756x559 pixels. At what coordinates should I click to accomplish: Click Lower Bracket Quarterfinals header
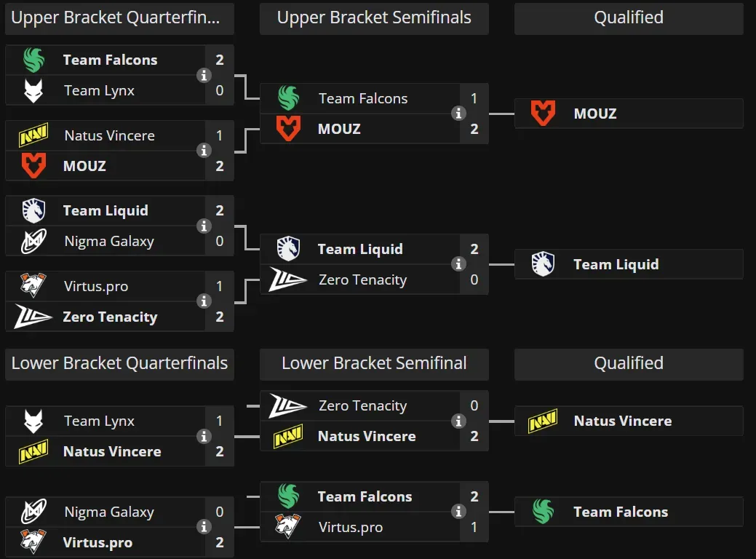[119, 363]
